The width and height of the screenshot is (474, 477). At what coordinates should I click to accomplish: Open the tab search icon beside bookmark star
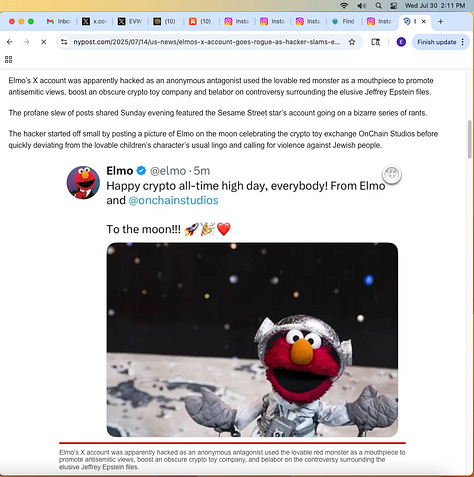(x=376, y=42)
